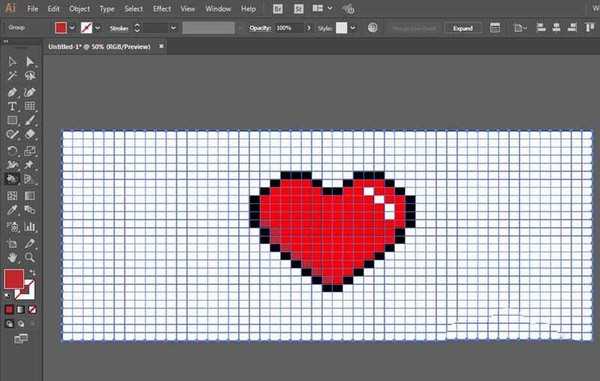Click the Opacity value field
Image resolution: width=600 pixels, height=381 pixels.
coord(289,28)
